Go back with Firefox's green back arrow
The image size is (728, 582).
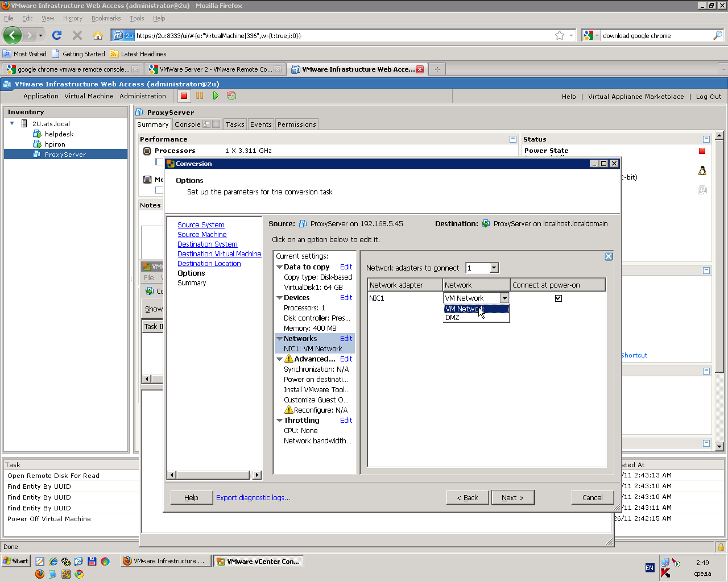[x=13, y=35]
